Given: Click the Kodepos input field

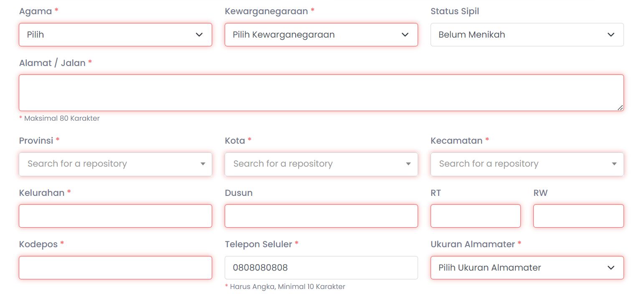Looking at the screenshot, I should tap(115, 268).
